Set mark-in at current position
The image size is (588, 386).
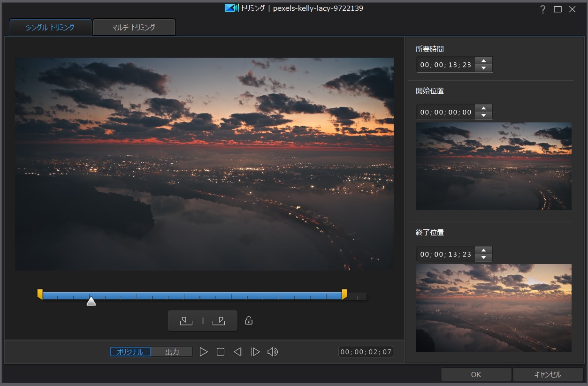pyautogui.click(x=186, y=321)
